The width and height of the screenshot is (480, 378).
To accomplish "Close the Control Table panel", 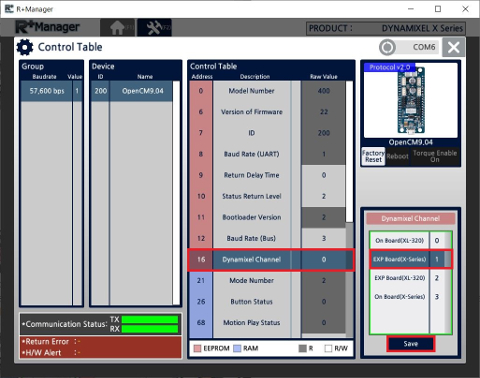I will 453,47.
